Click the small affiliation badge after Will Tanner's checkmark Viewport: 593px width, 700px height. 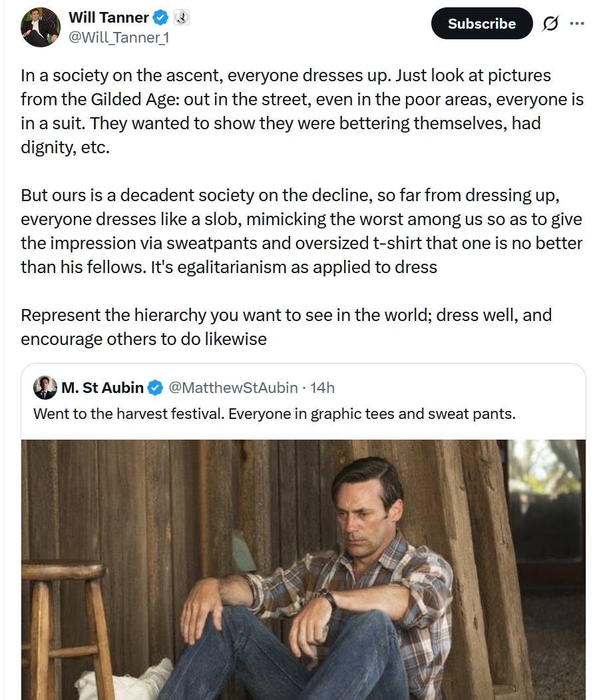pos(182,18)
